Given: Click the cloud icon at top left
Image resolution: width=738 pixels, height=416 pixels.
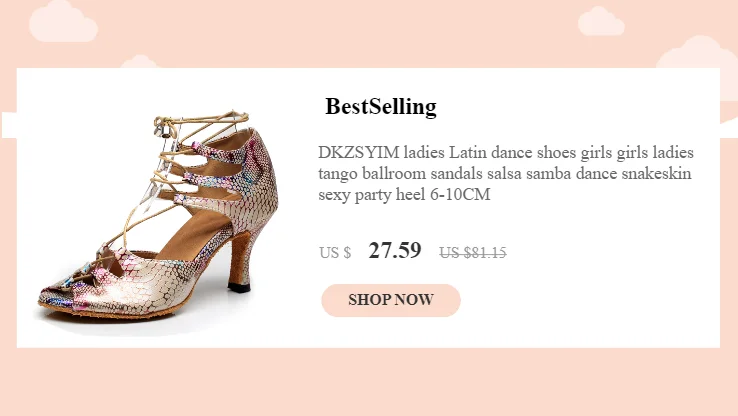Looking at the screenshot, I should pos(63,22).
